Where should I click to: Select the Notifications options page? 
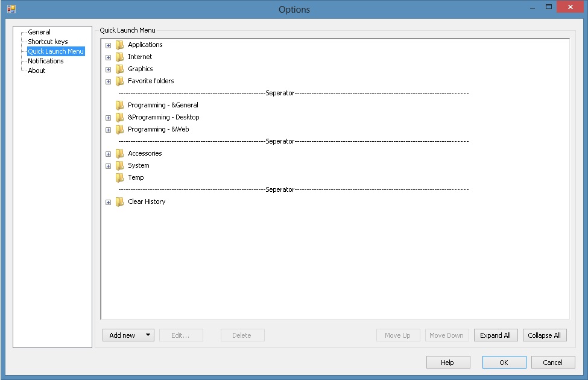[x=46, y=61]
